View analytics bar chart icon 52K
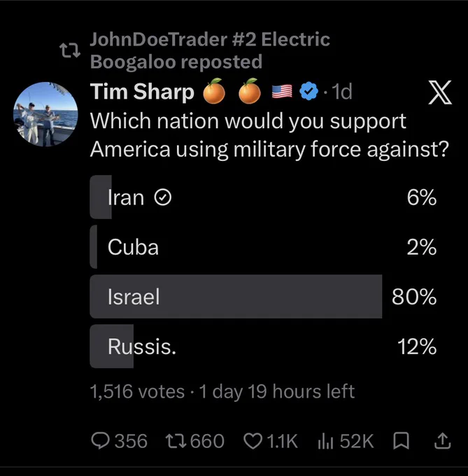Image resolution: width=468 pixels, height=476 pixels. (x=325, y=441)
